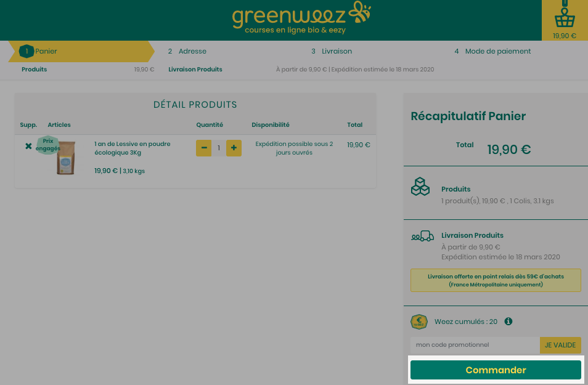Image resolution: width=588 pixels, height=385 pixels.
Task: Click the Weez coin badge icon
Action: tap(419, 322)
